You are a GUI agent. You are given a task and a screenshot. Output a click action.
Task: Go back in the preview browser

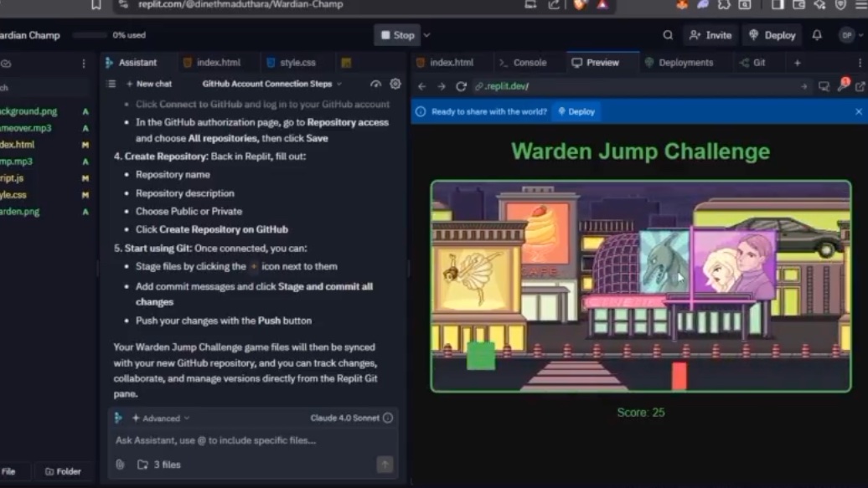point(421,86)
